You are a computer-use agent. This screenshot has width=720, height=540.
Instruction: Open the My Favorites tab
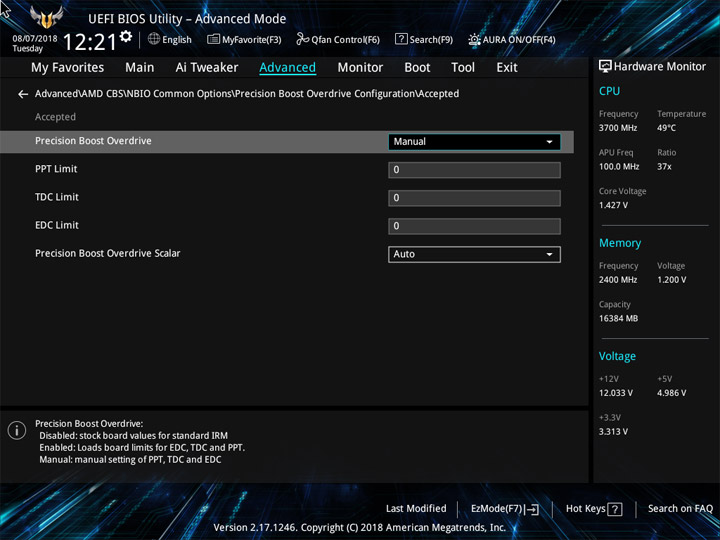click(x=68, y=68)
